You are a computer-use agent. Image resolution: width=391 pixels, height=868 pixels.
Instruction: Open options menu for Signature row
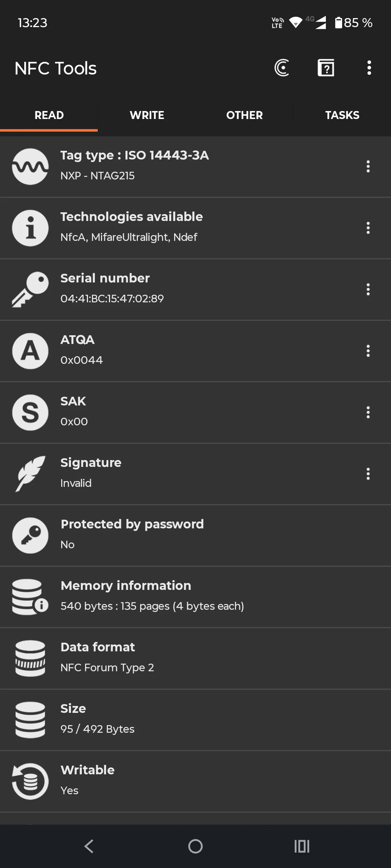coord(368,474)
